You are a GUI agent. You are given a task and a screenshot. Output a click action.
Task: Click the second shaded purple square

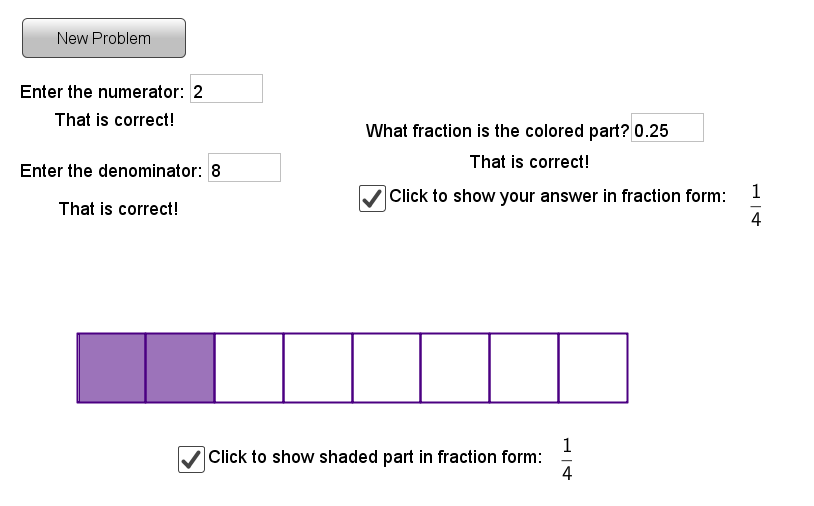[180, 368]
